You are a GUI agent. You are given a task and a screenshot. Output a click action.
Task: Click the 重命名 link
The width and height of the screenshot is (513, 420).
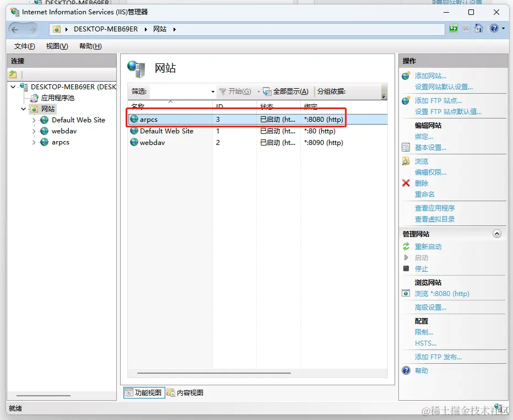click(x=425, y=194)
